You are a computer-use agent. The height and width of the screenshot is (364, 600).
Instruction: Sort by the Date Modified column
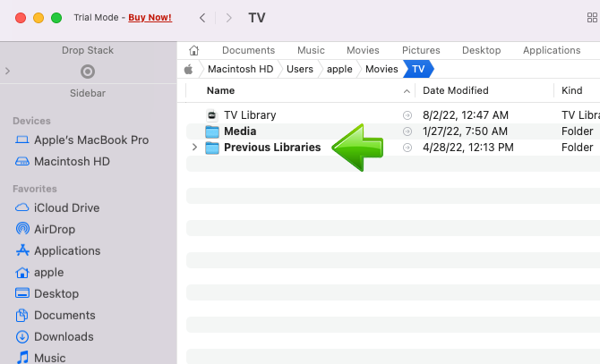coord(455,90)
